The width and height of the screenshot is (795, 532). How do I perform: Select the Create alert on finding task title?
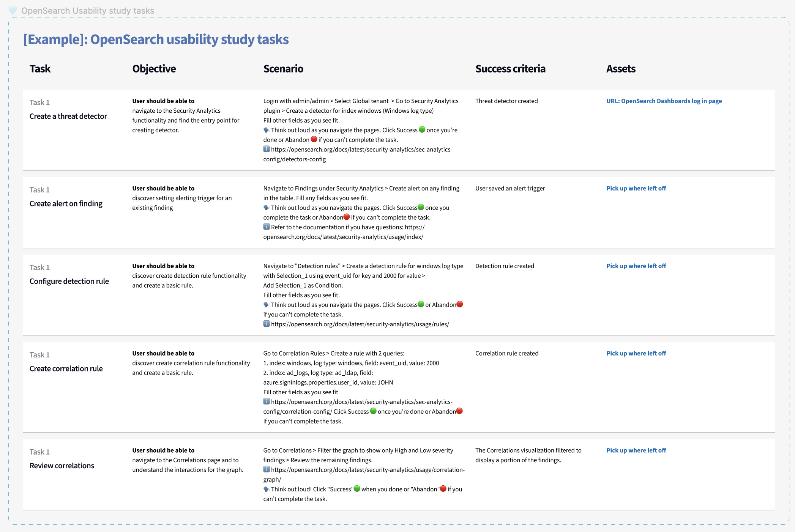(66, 203)
